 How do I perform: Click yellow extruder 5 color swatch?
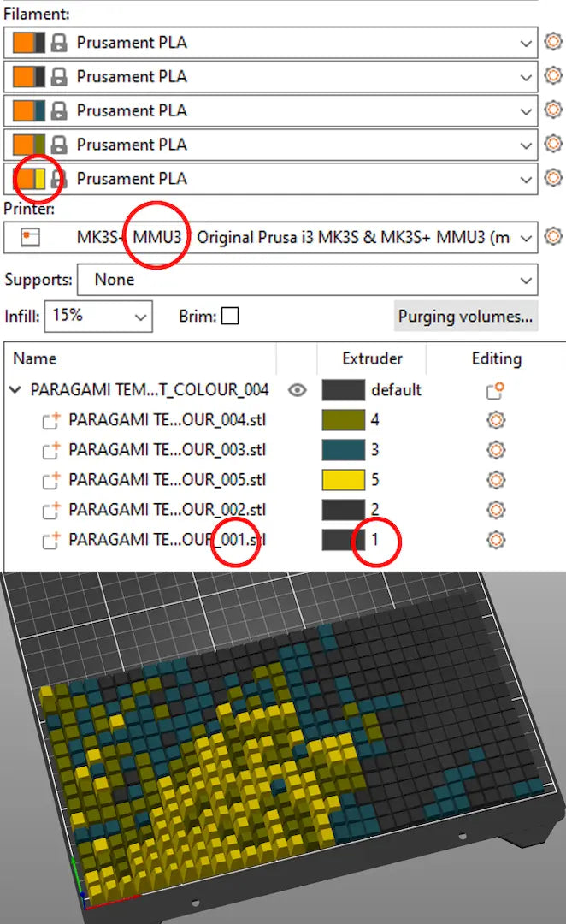click(x=344, y=480)
